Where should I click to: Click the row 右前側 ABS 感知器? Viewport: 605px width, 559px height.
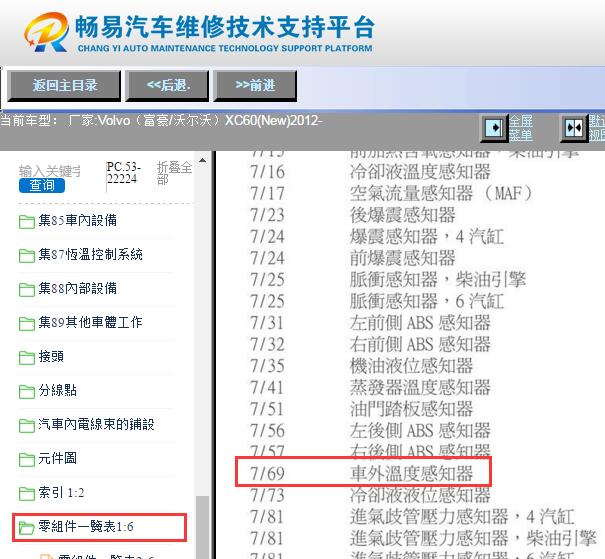coord(370,345)
